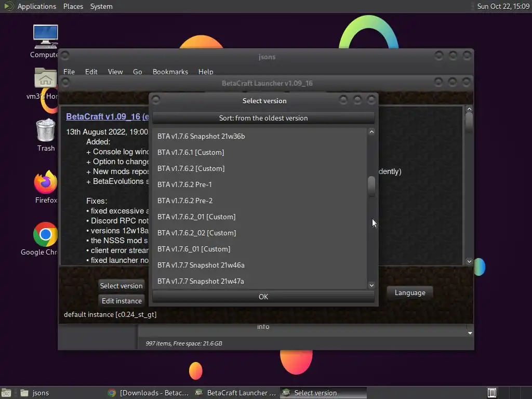Expand the dropdown arrow in jsons status area
The width and height of the screenshot is (532, 399).
click(x=470, y=333)
